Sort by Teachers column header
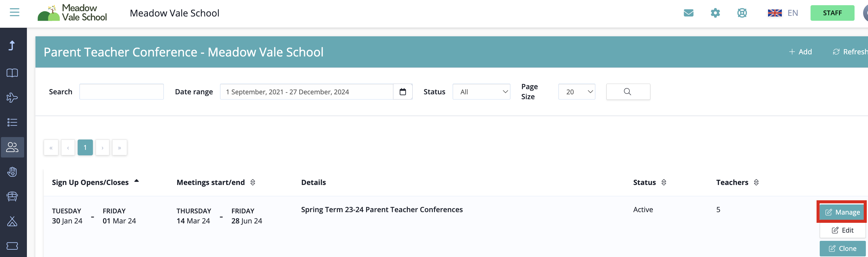The width and height of the screenshot is (868, 257). pyautogui.click(x=756, y=182)
